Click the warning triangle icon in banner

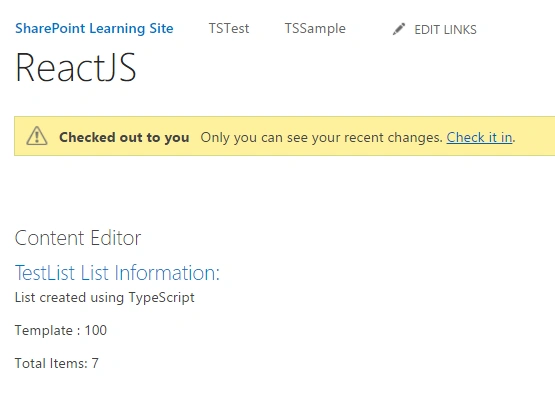[x=37, y=136]
